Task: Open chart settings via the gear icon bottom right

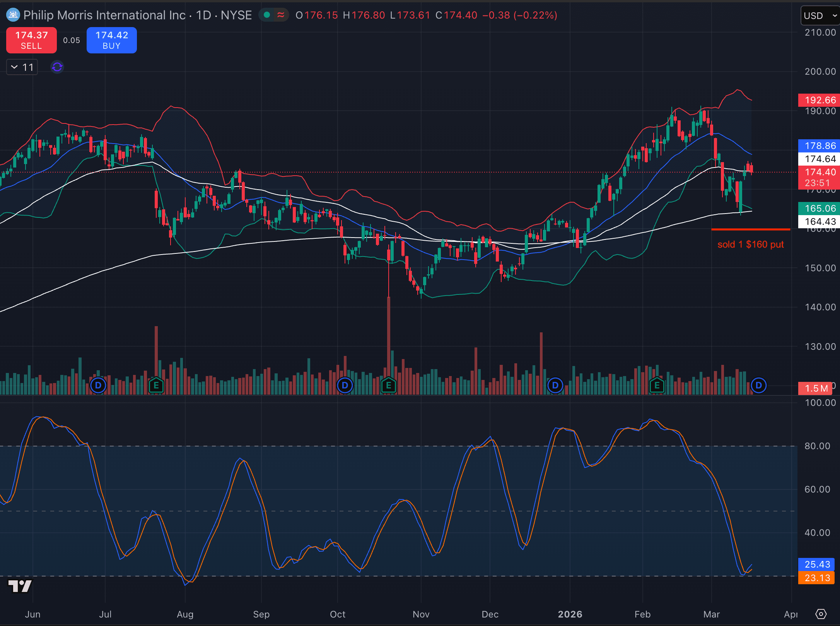Action: tap(821, 614)
